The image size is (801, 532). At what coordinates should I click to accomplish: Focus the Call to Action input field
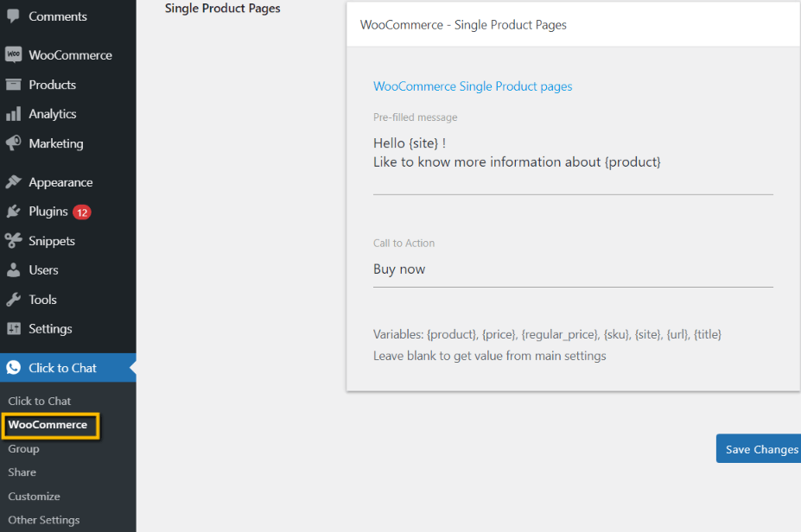[x=572, y=269]
